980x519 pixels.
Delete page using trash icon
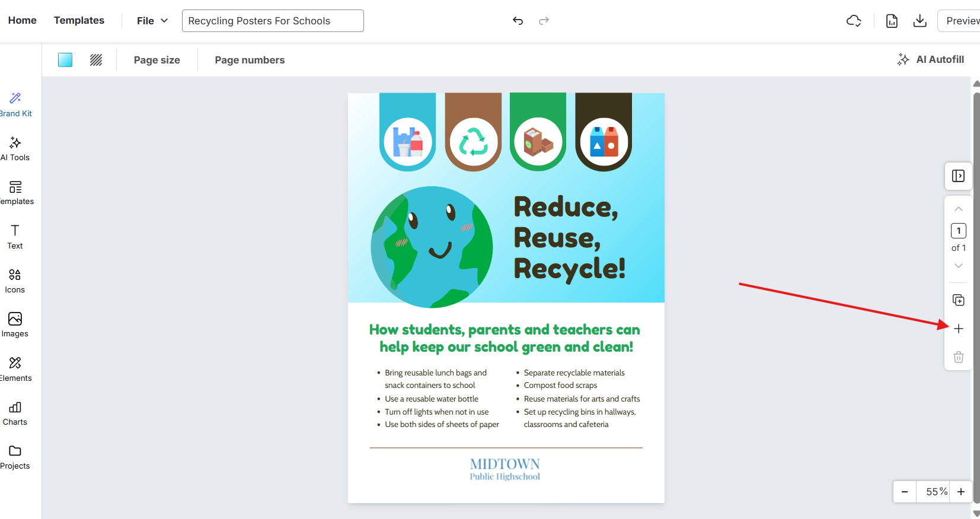[958, 357]
